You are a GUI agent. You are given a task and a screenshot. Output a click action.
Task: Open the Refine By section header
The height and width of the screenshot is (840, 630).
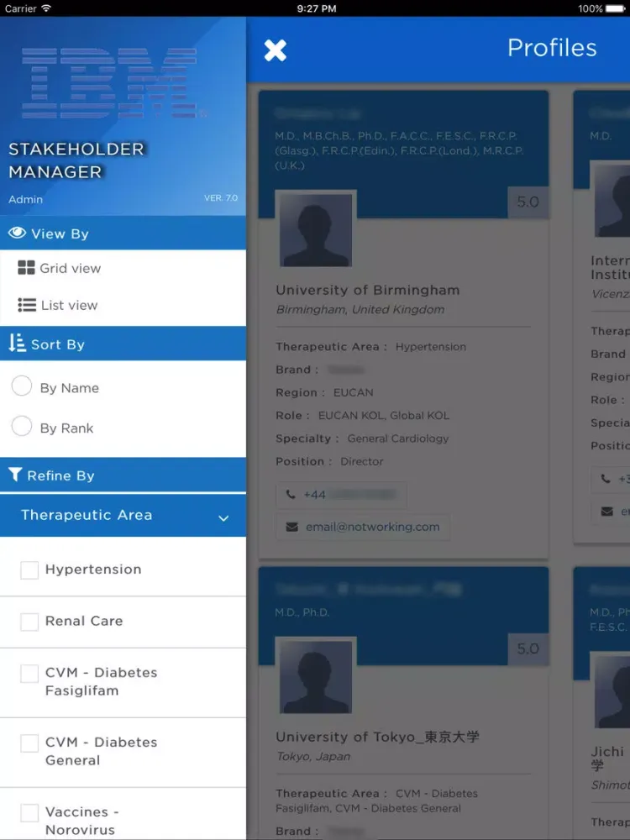[x=123, y=475]
